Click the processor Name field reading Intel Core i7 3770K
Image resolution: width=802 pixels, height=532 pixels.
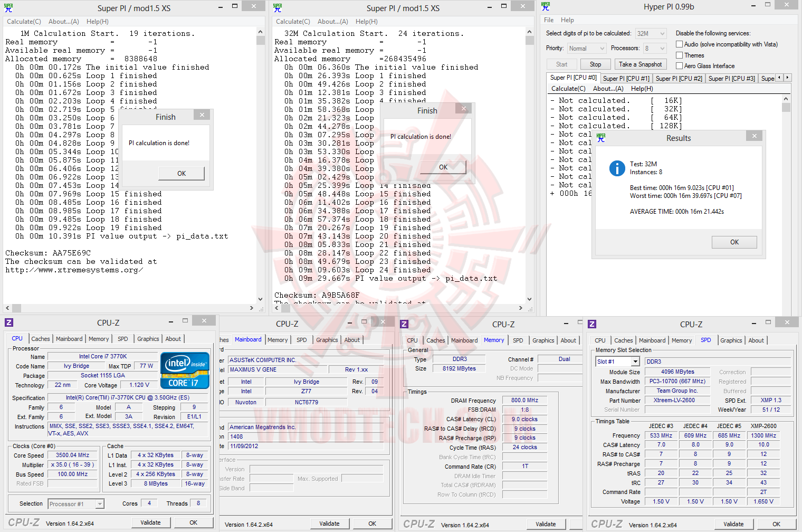click(103, 356)
